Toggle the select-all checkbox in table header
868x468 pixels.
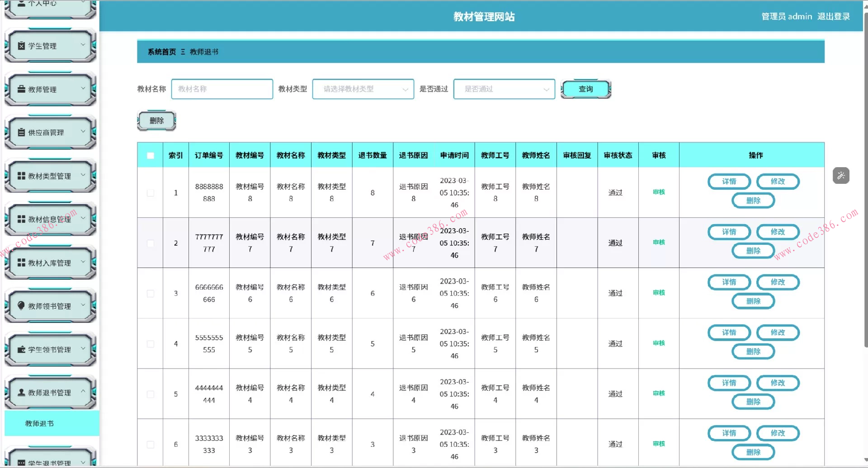coord(151,155)
